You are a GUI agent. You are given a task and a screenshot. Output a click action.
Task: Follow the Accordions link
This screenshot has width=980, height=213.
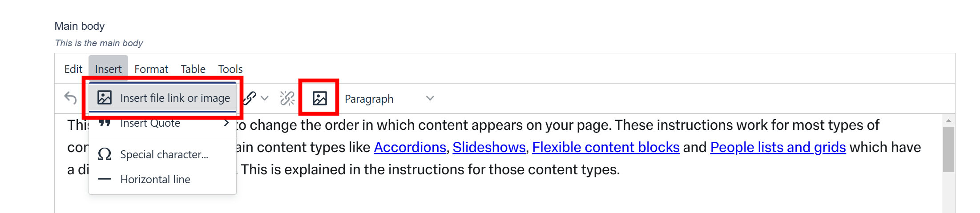(410, 147)
